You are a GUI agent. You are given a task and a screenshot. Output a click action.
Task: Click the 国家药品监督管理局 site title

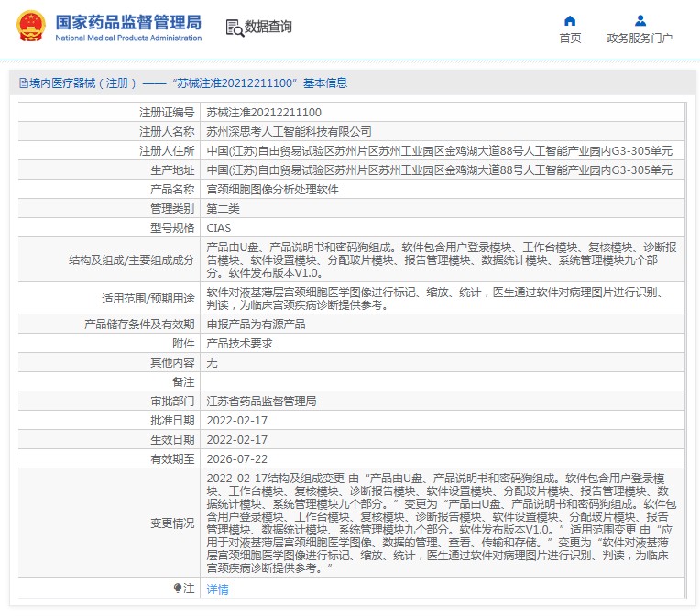click(128, 22)
